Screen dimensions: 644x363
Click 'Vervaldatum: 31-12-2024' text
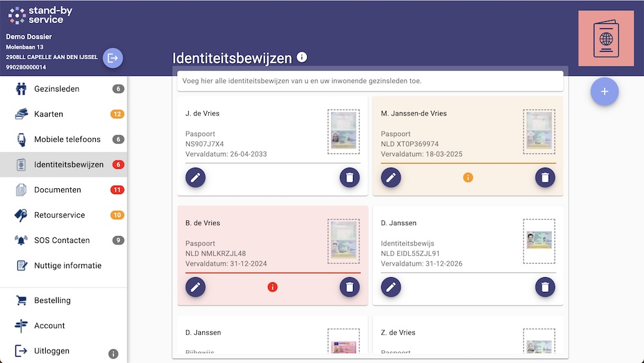[226, 264]
